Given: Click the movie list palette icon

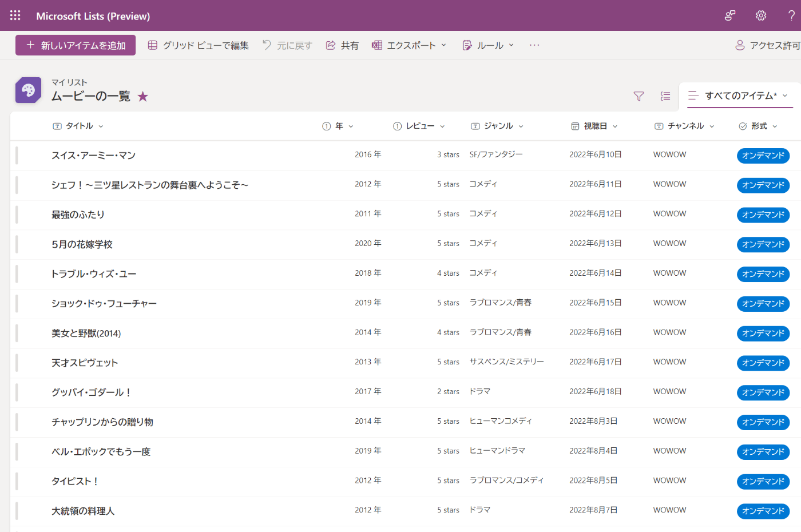Looking at the screenshot, I should pos(28,90).
